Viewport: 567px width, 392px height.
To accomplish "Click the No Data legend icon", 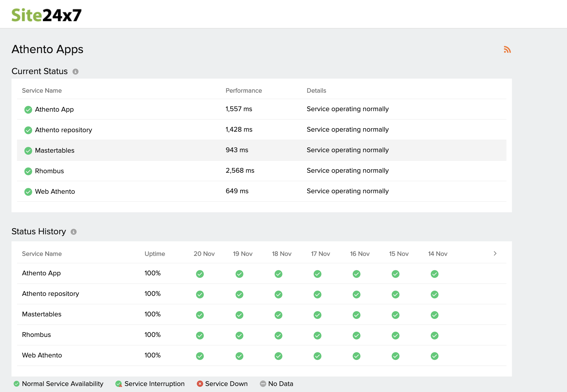I will [263, 384].
